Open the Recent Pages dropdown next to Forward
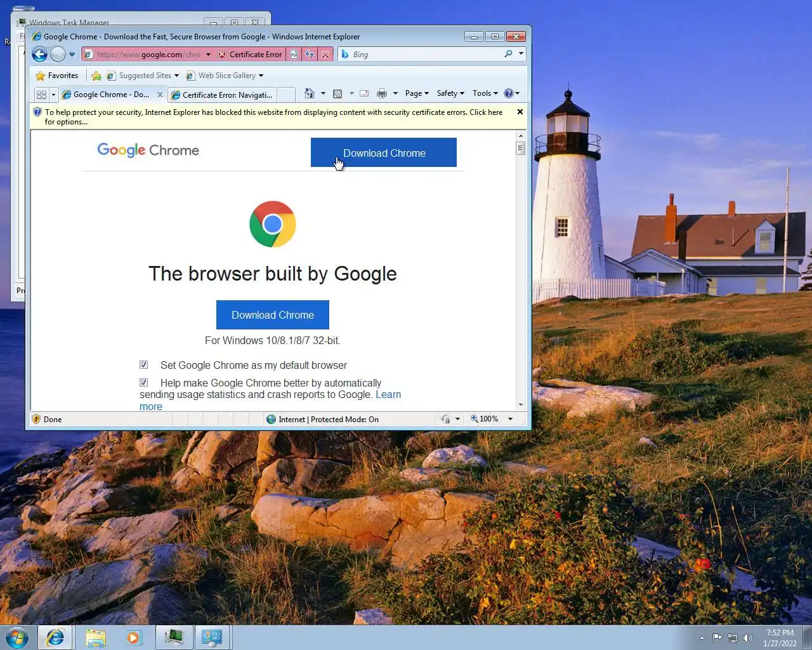 coord(72,55)
